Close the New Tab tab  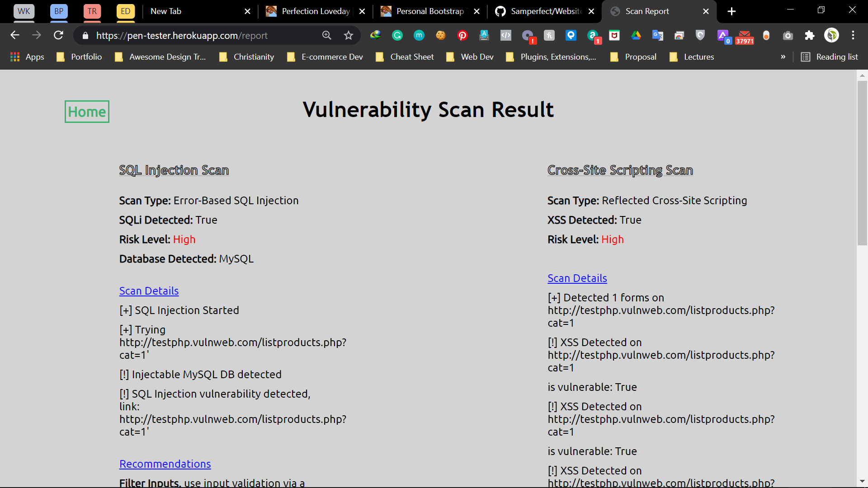(247, 11)
